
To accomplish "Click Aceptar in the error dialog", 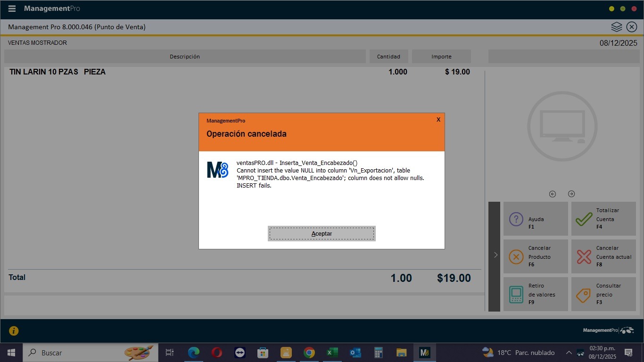I will [x=322, y=233].
